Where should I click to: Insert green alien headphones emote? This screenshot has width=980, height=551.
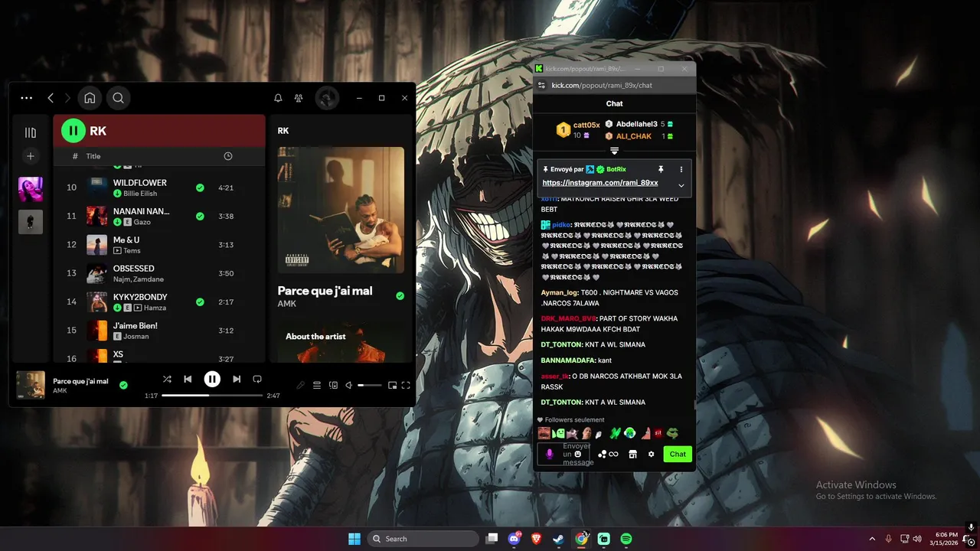pyautogui.click(x=629, y=433)
